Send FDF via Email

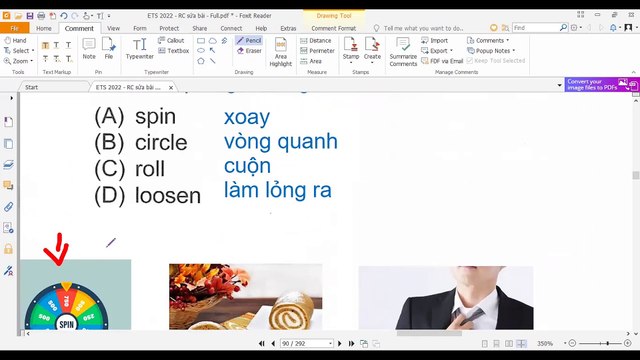[x=442, y=61]
